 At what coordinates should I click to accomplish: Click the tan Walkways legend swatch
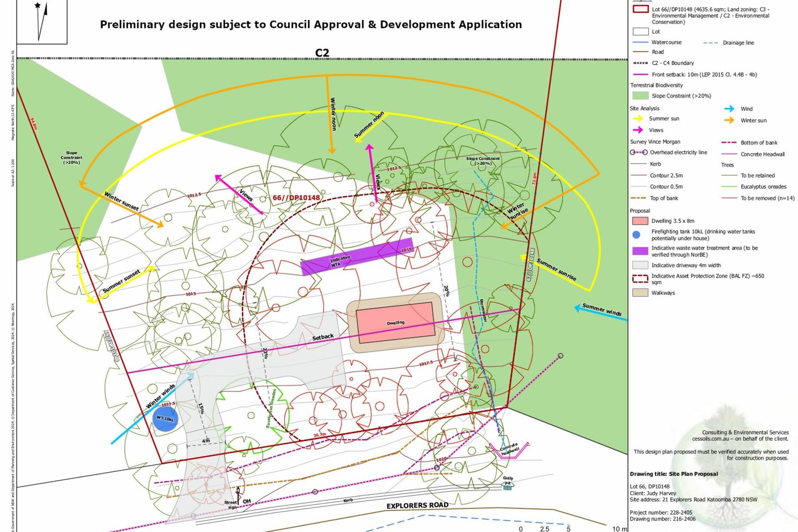point(640,293)
